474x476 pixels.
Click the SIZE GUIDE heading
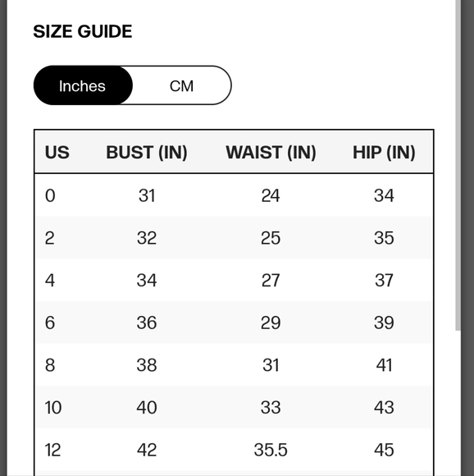83,31
